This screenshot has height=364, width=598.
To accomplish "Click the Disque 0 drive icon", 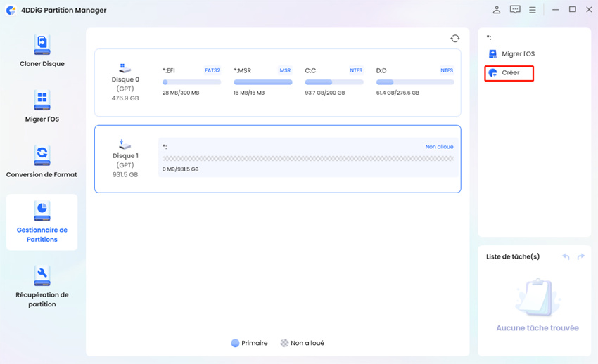I will 125,68.
